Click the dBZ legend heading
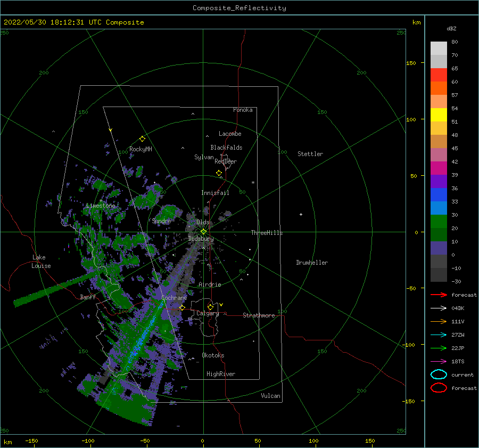Screen dimensions: 479x448 click(451, 28)
